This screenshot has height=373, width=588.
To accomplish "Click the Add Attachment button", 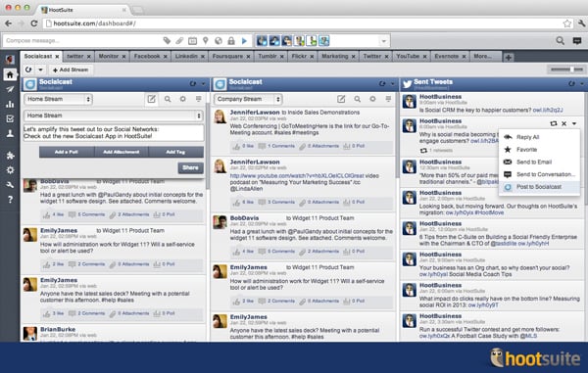I will tap(122, 152).
